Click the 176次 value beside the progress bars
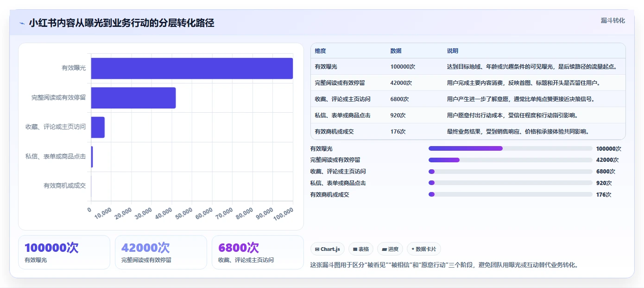The image size is (644, 288). (x=604, y=195)
